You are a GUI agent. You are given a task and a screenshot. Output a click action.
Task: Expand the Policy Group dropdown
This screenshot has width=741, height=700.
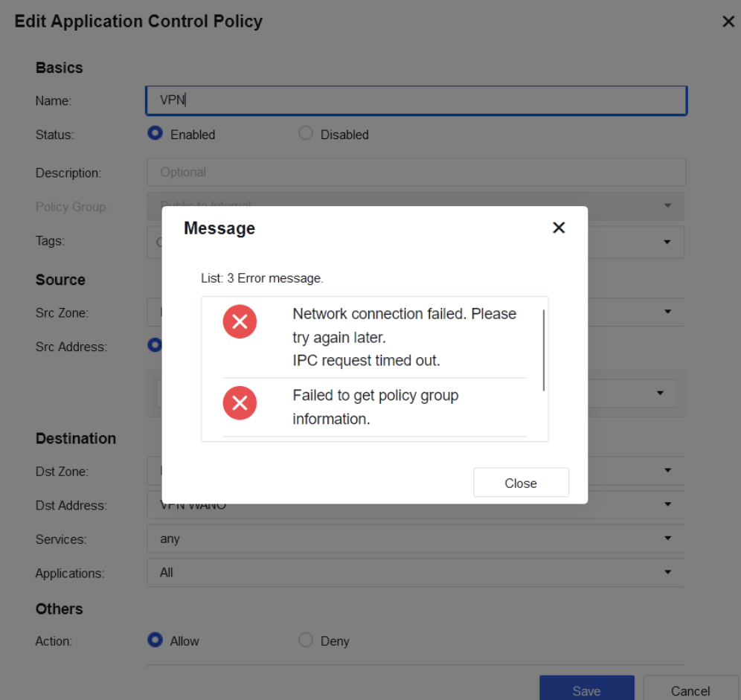pyautogui.click(x=667, y=205)
